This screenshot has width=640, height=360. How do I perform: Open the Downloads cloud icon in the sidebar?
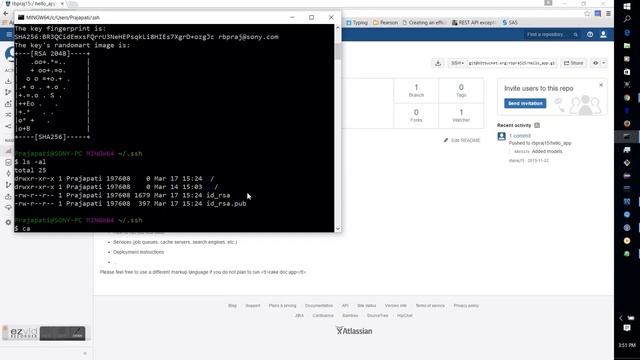[8, 208]
